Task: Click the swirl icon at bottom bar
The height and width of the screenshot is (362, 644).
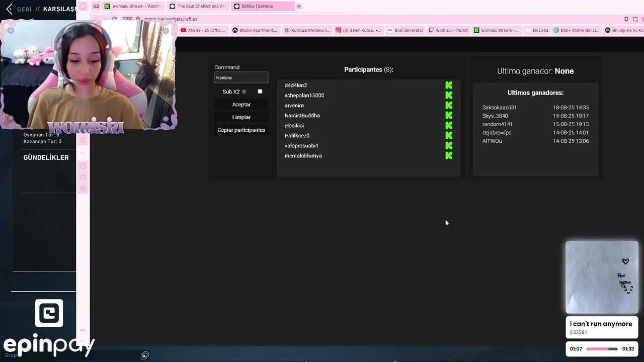Action: tap(144, 355)
